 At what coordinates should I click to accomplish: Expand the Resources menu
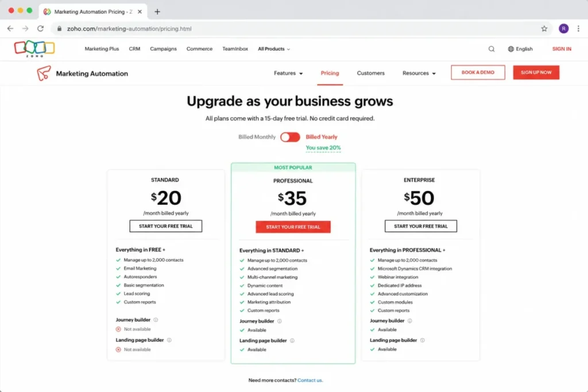coord(419,73)
